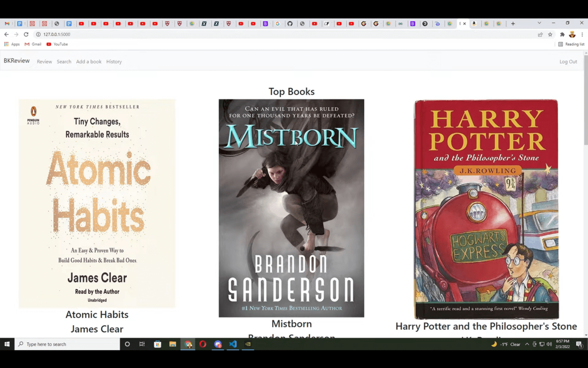
Task: Open a new browser tab
Action: (x=513, y=24)
